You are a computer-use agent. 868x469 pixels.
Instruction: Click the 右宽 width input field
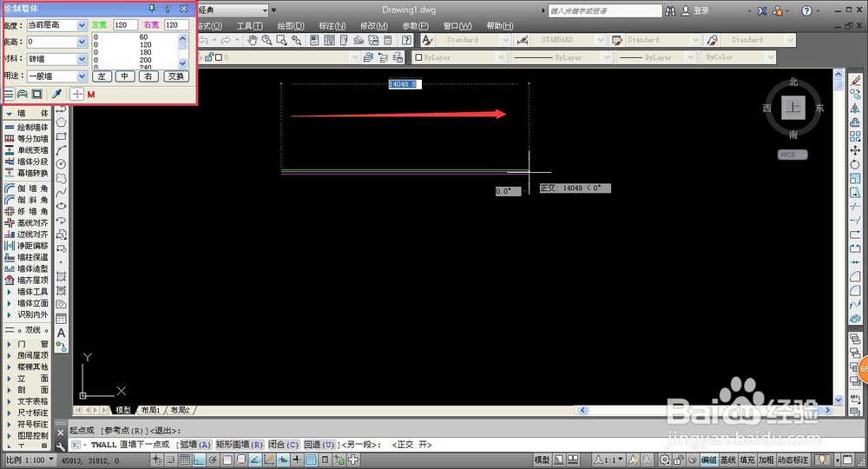177,25
